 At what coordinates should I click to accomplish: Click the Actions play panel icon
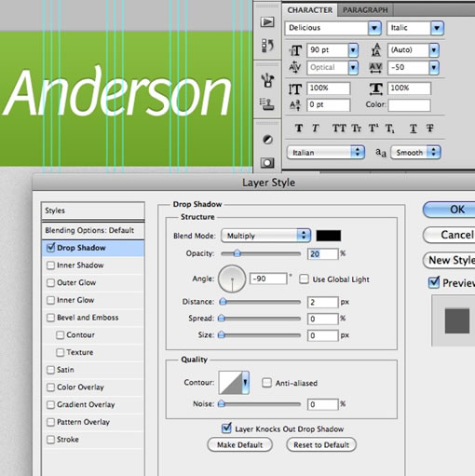click(267, 22)
